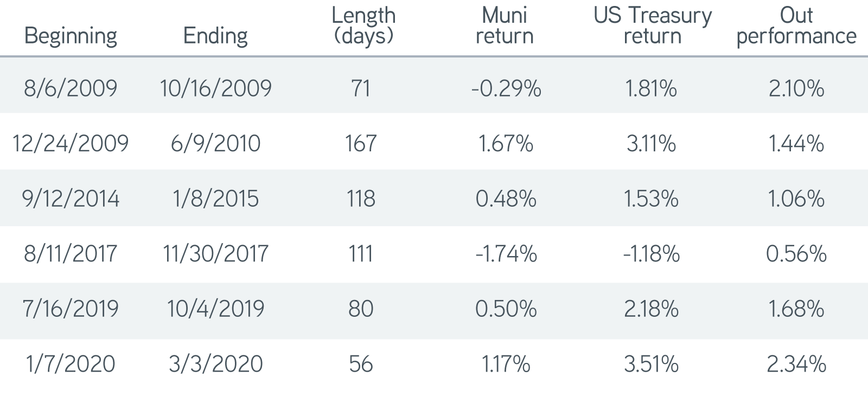The width and height of the screenshot is (868, 396).
Task: Click the 3.11% US Treasury return cell
Action: 651,143
